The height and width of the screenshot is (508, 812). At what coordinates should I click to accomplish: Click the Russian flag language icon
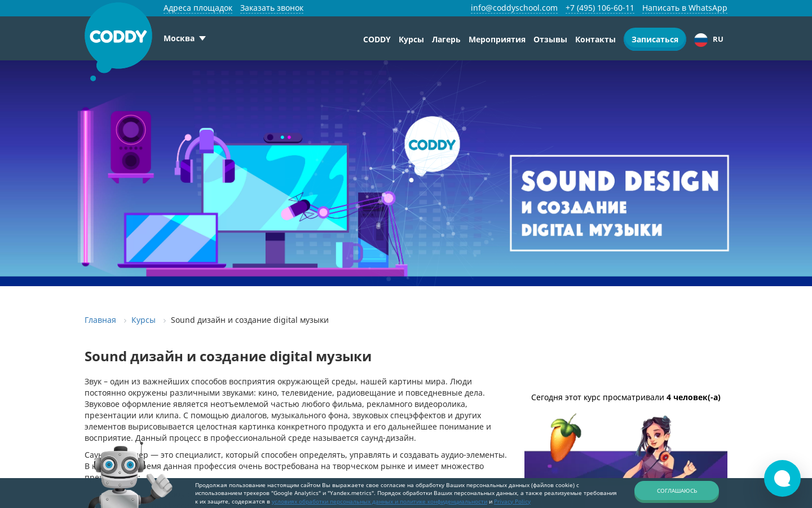(701, 40)
